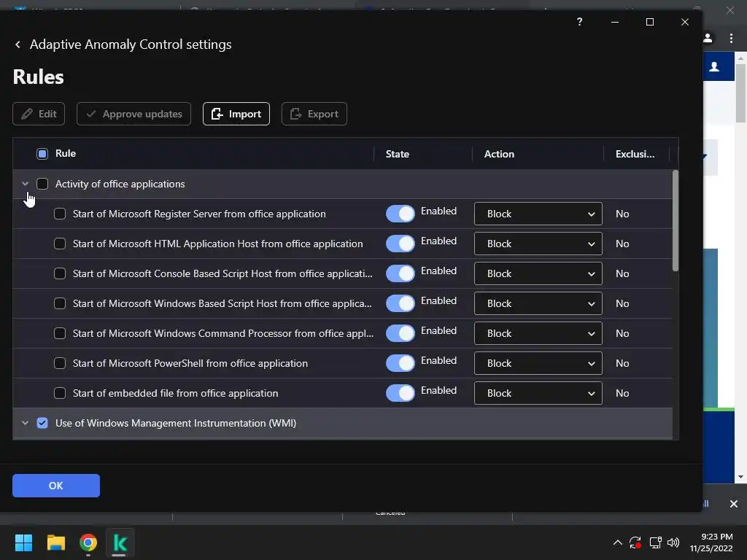747x560 pixels.
Task: Open the taskbar clock showing 9:23 PM
Action: [x=711, y=542]
